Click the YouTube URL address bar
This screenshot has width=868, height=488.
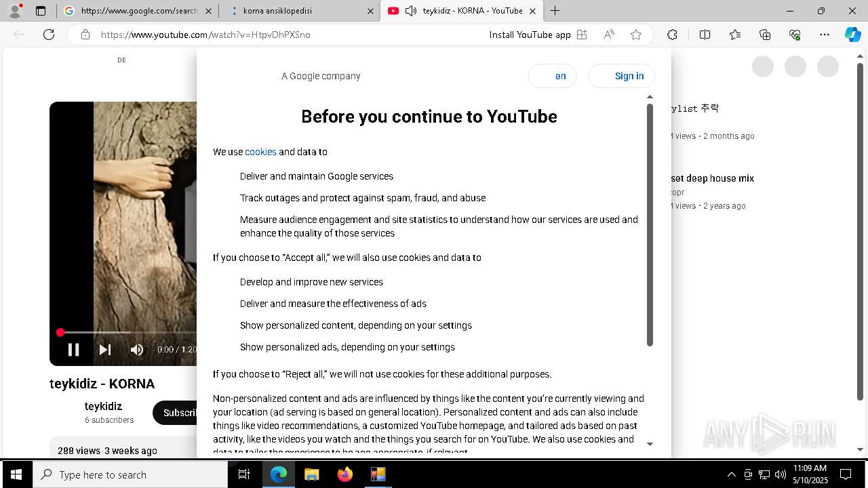coord(205,35)
